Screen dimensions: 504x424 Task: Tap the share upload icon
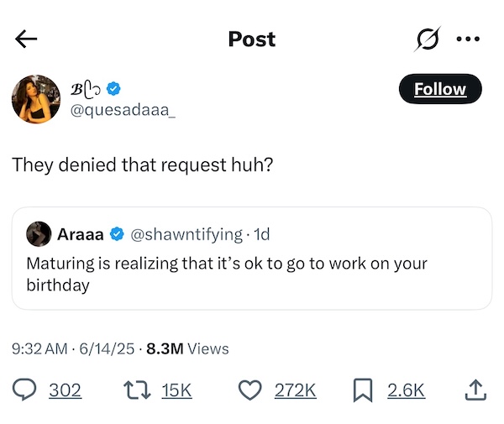475,390
